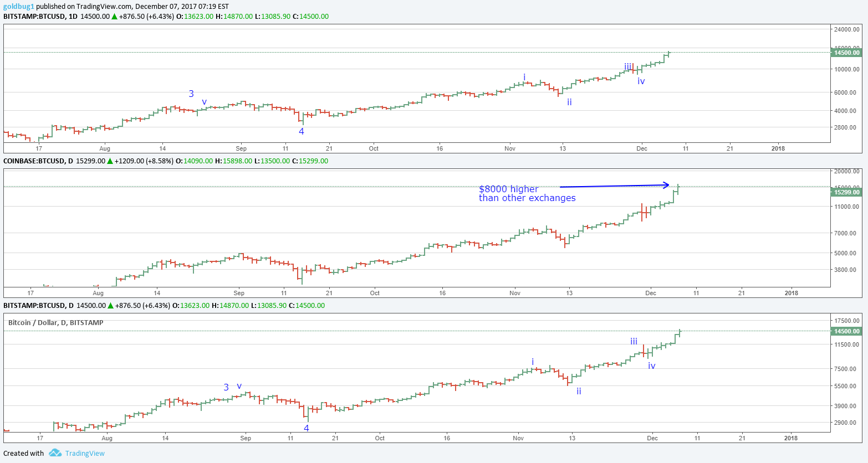Click wave label 'iii' on top chart
Screen dimensions: 868x463
628,66
